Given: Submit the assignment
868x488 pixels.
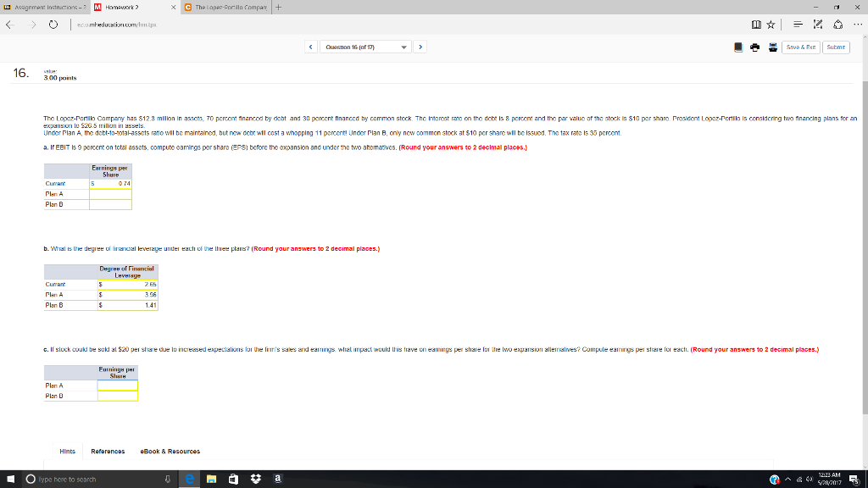Looking at the screenshot, I should pos(836,47).
